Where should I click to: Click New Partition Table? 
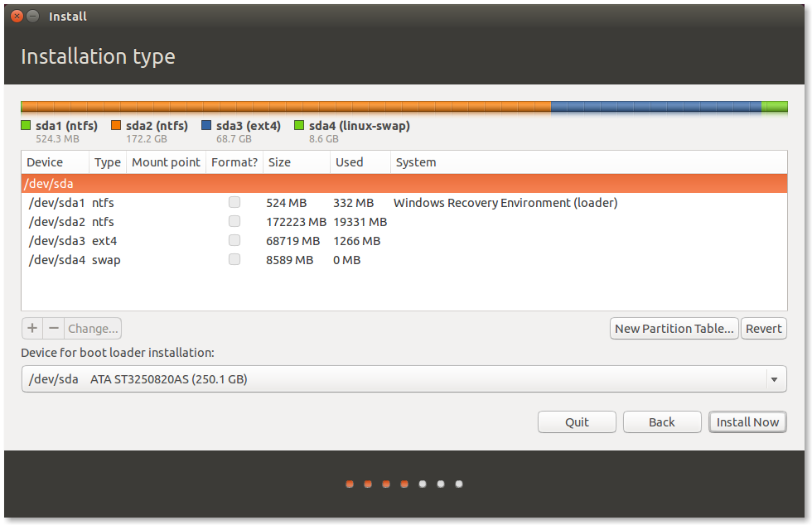(674, 328)
